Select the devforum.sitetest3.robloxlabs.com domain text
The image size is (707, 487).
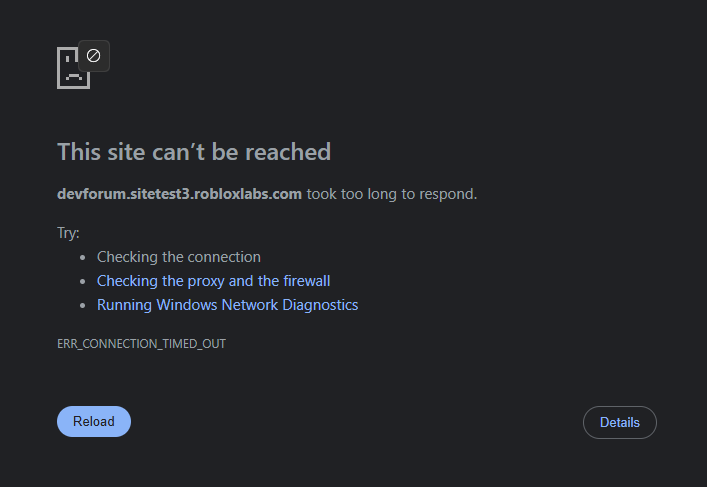pyautogui.click(x=179, y=194)
